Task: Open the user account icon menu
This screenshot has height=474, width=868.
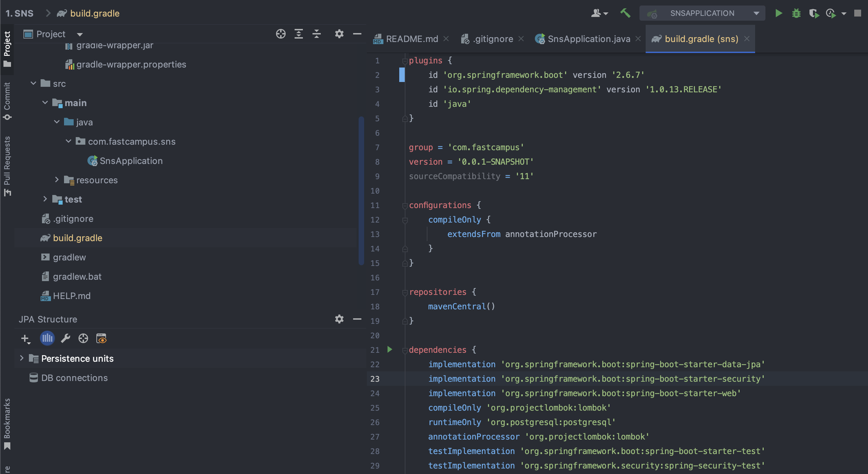Action: 599,13
